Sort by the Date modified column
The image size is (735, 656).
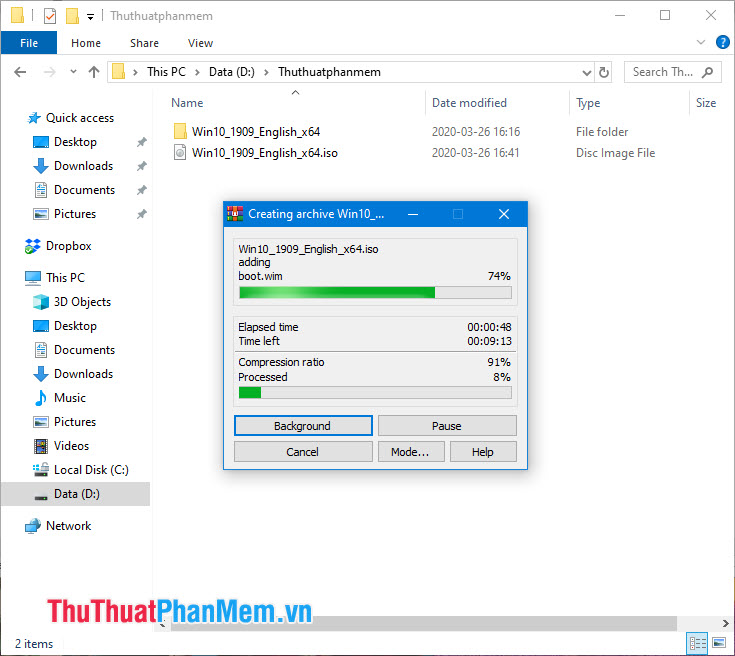[x=469, y=103]
